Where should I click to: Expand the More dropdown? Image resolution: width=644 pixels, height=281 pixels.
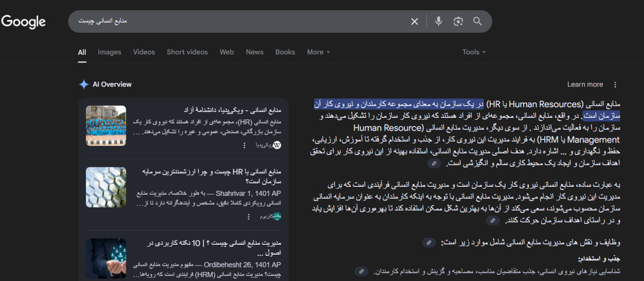318,52
